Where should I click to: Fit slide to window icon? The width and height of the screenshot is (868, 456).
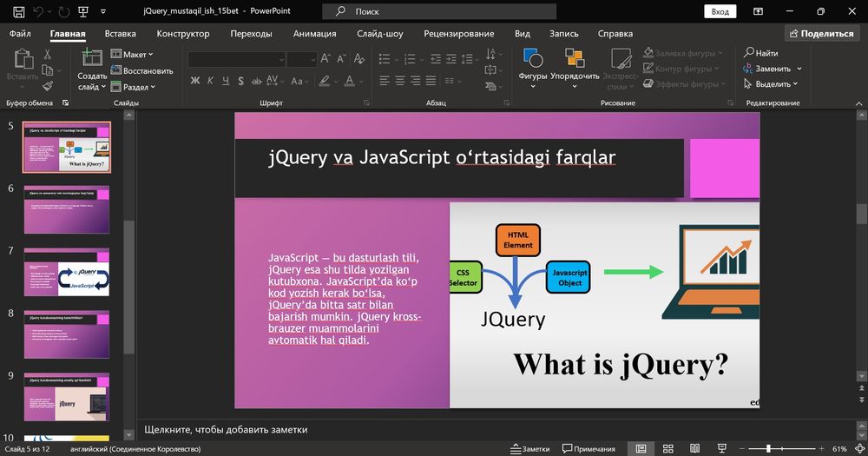859,449
